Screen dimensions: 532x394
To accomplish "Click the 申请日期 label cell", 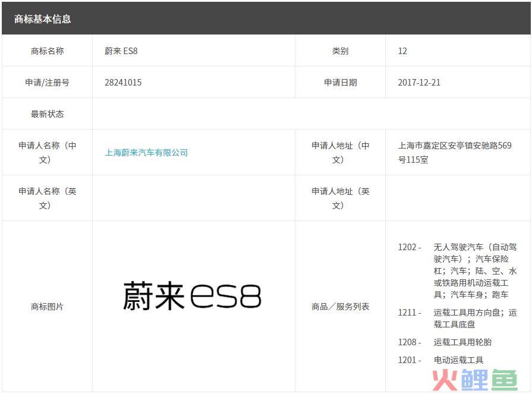I will click(341, 83).
